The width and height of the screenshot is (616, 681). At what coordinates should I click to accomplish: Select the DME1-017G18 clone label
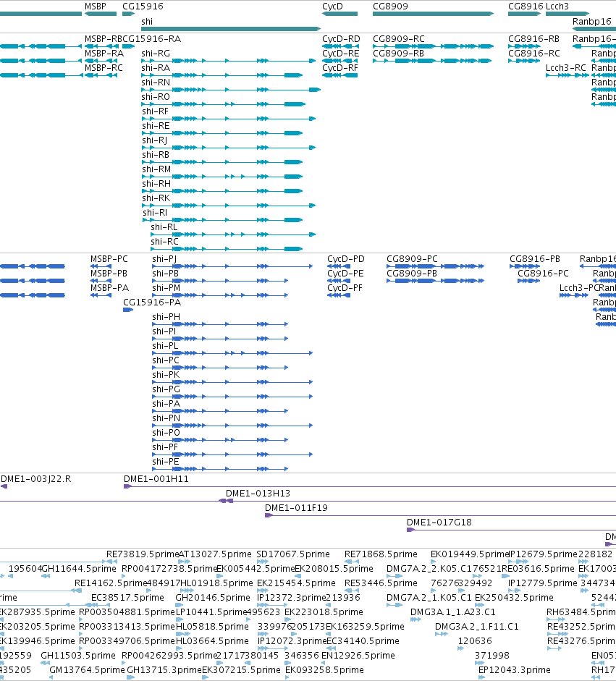[x=439, y=523]
